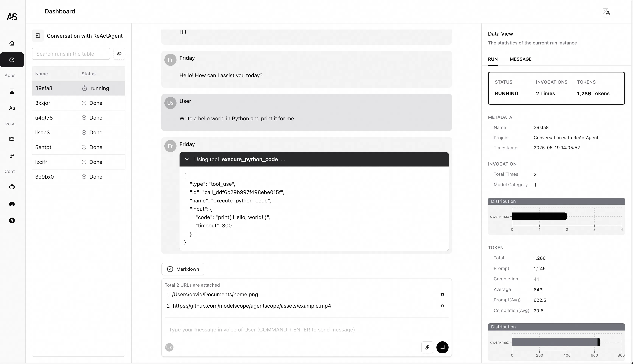Viewport: 633px width, 364px height.
Task: Open the example.mp4 GitHub link
Action: point(252,306)
